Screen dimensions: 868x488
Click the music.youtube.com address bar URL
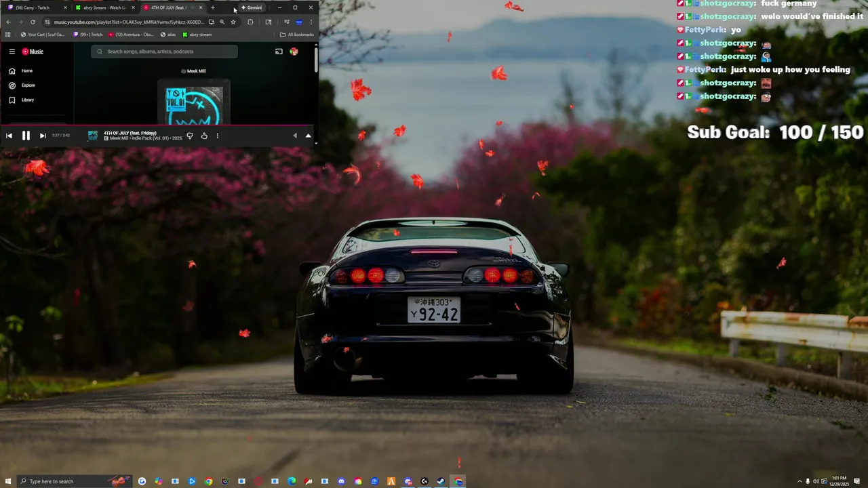coord(129,22)
